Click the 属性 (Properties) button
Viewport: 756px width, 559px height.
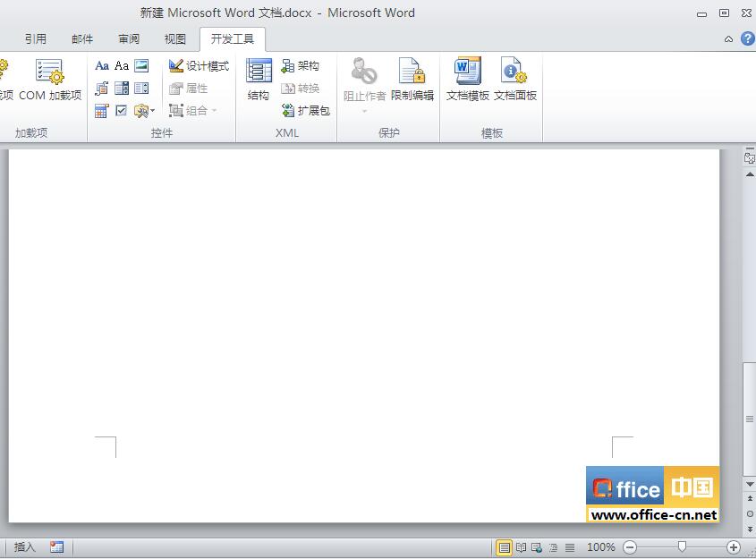[x=188, y=89]
